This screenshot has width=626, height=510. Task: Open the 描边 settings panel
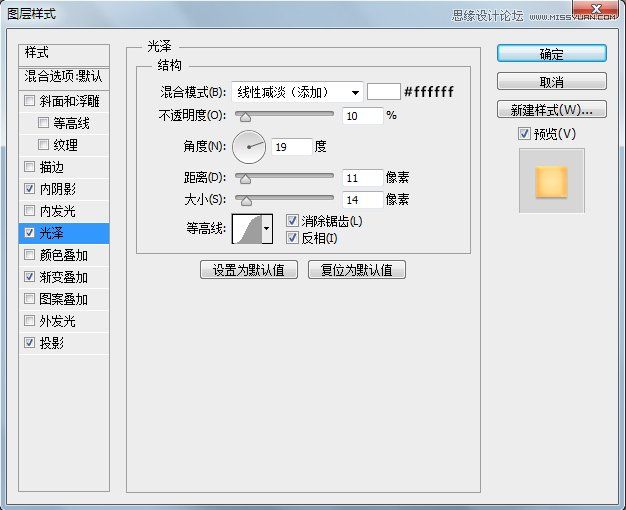pyautogui.click(x=52, y=167)
